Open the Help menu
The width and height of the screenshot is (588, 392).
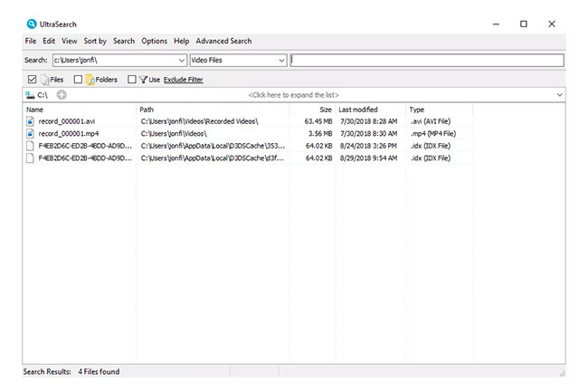182,41
